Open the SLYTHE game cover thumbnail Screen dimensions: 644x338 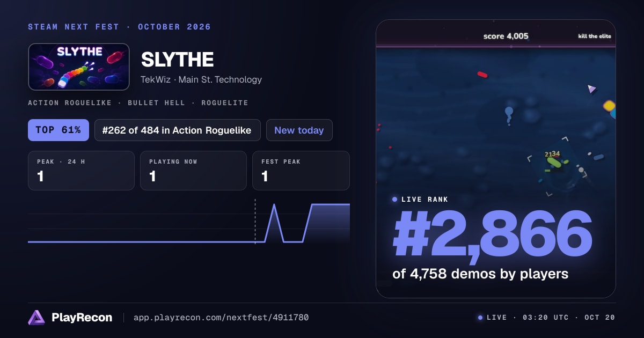(x=79, y=67)
